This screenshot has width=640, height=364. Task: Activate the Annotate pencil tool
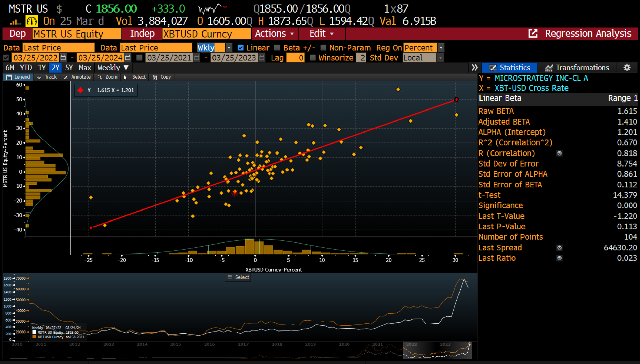pos(77,77)
